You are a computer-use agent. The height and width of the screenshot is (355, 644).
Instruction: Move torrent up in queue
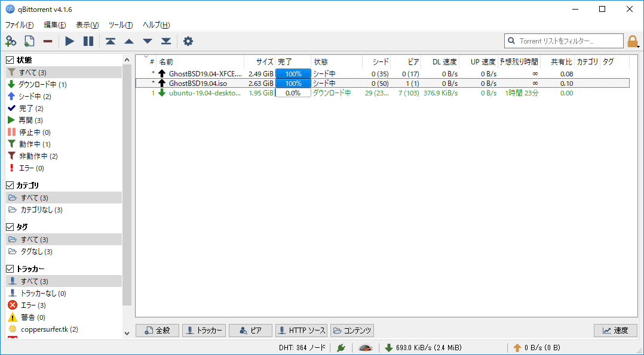click(129, 41)
